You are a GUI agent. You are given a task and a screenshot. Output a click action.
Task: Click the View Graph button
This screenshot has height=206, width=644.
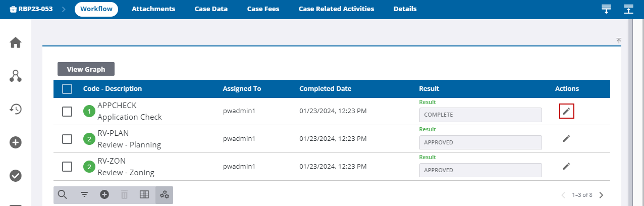(86, 69)
